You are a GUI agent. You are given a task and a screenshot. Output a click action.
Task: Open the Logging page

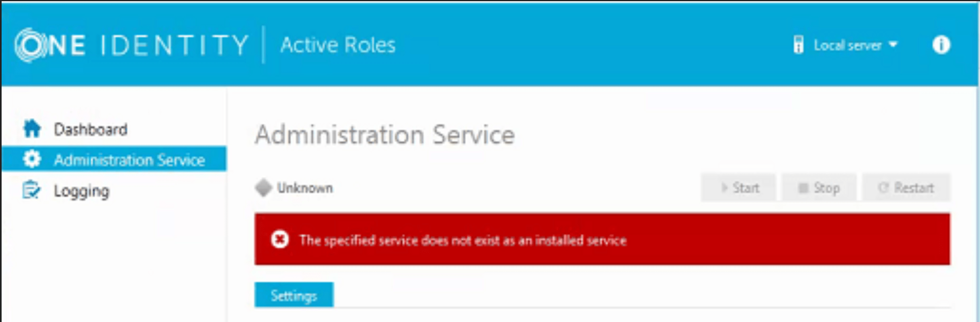(82, 190)
